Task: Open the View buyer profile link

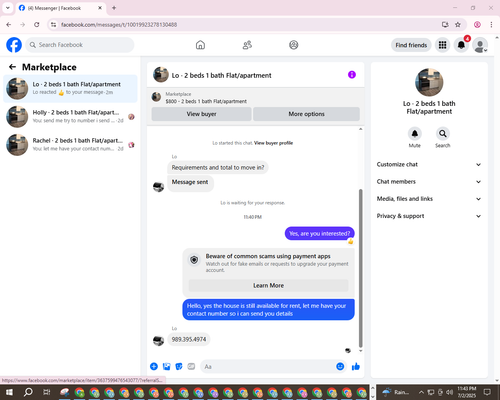Action: (273, 143)
